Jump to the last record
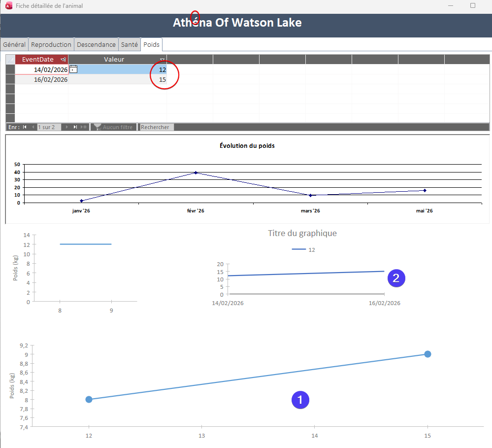Viewport: 492px width, 448px height. tap(75, 127)
